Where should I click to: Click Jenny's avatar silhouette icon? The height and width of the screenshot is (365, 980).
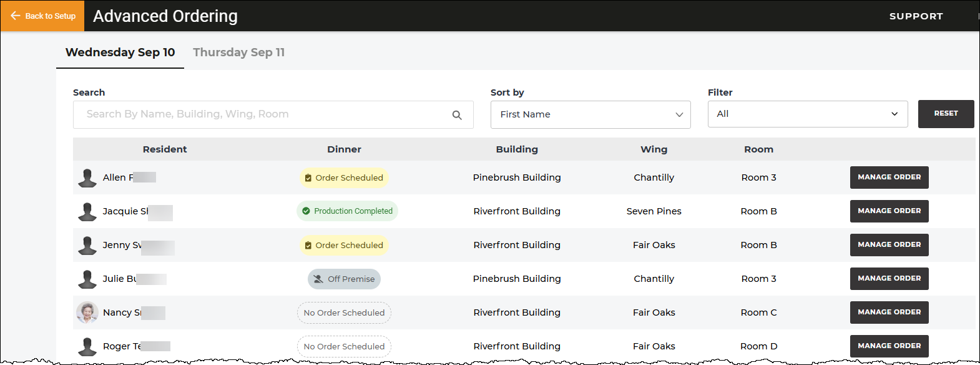pyautogui.click(x=87, y=245)
